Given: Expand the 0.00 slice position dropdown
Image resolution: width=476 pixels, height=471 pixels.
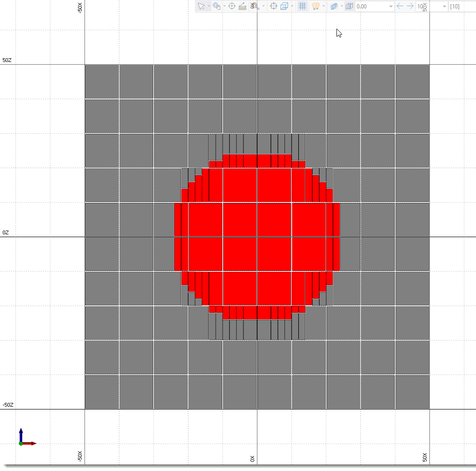Looking at the screenshot, I should 390,6.
